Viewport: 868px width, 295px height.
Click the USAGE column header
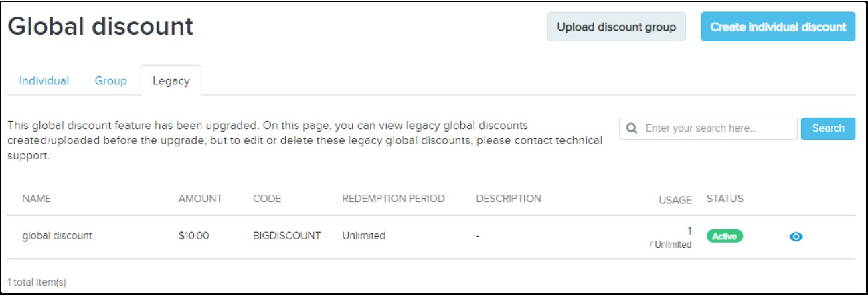coord(675,199)
